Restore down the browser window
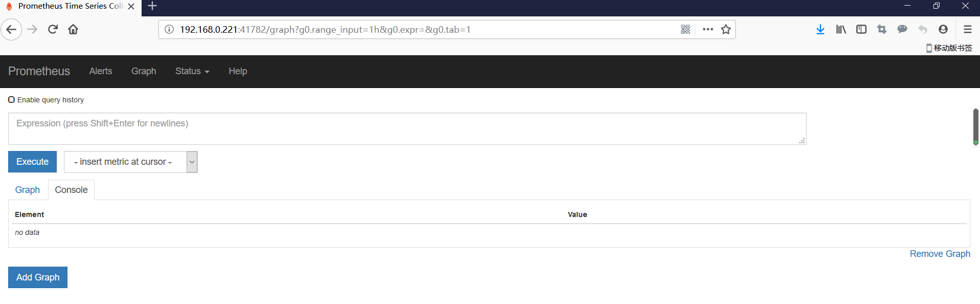This screenshot has height=304, width=980. pos(937,6)
